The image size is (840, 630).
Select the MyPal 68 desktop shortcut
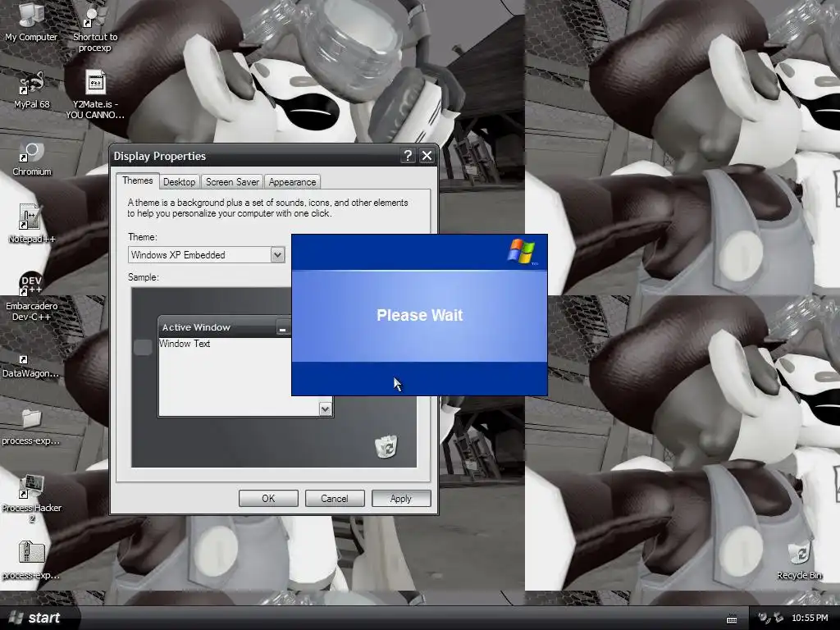click(x=32, y=89)
